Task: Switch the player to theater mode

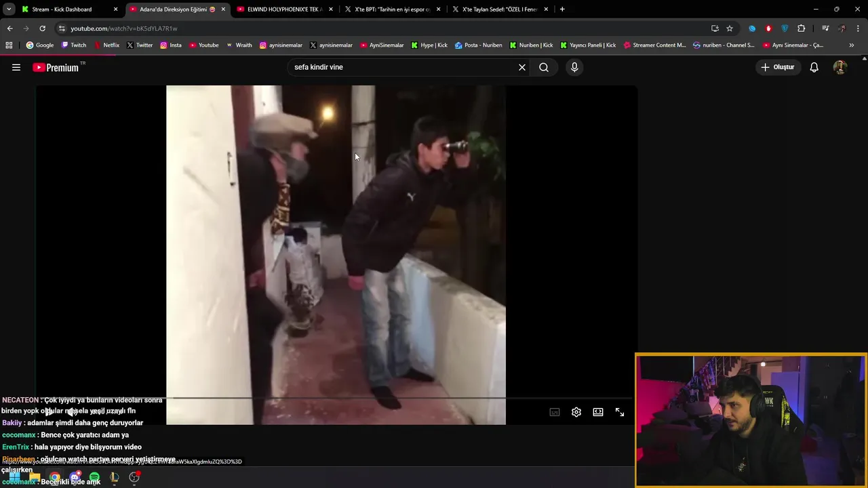Action: pos(598,412)
